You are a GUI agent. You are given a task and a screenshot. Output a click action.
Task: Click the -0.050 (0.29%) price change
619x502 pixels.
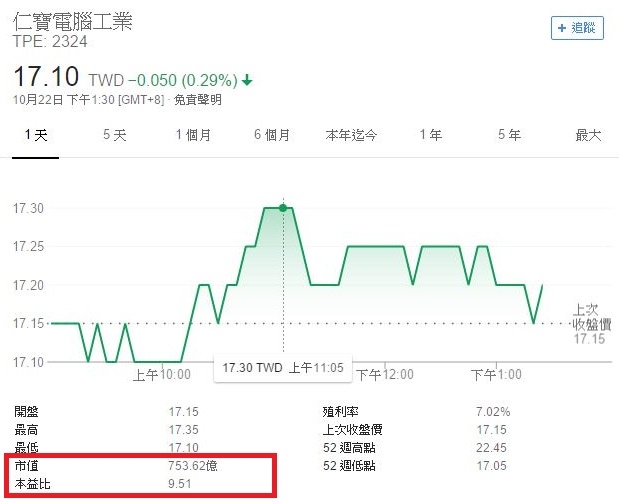[183, 81]
